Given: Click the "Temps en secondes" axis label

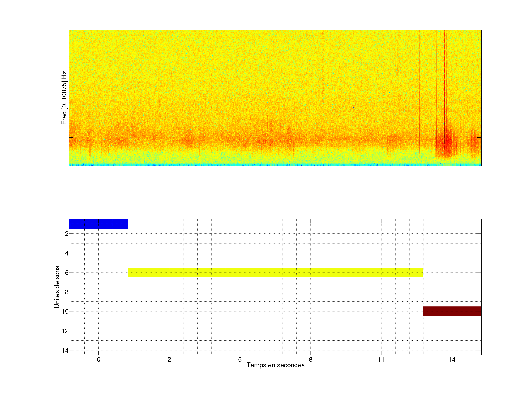Looking at the screenshot, I should pyautogui.click(x=275, y=365).
